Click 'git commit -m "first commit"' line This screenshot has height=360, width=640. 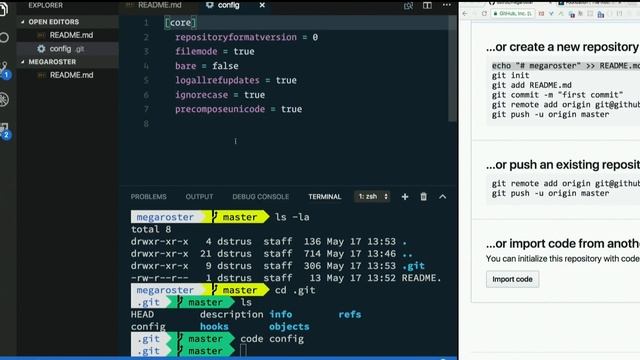point(557,95)
